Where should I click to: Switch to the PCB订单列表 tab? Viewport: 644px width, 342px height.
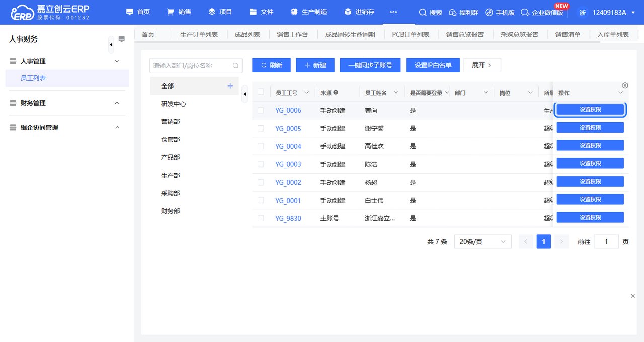[411, 35]
